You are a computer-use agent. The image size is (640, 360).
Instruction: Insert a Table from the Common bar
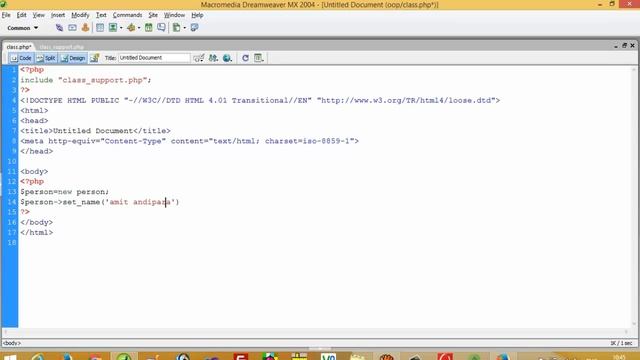tap(100, 28)
